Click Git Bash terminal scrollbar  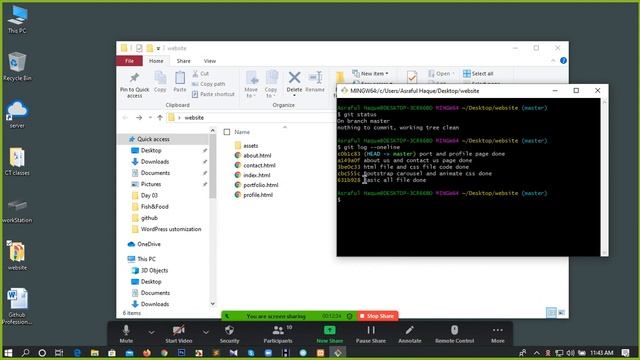[604, 176]
